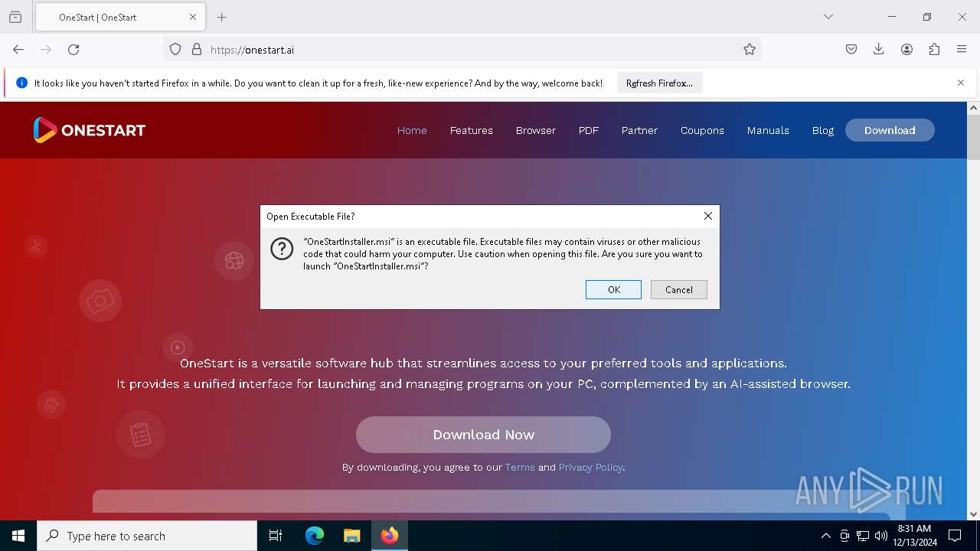This screenshot has height=551, width=980.
Task: Click Cancel in the Open Executable File dialog
Action: (x=679, y=289)
